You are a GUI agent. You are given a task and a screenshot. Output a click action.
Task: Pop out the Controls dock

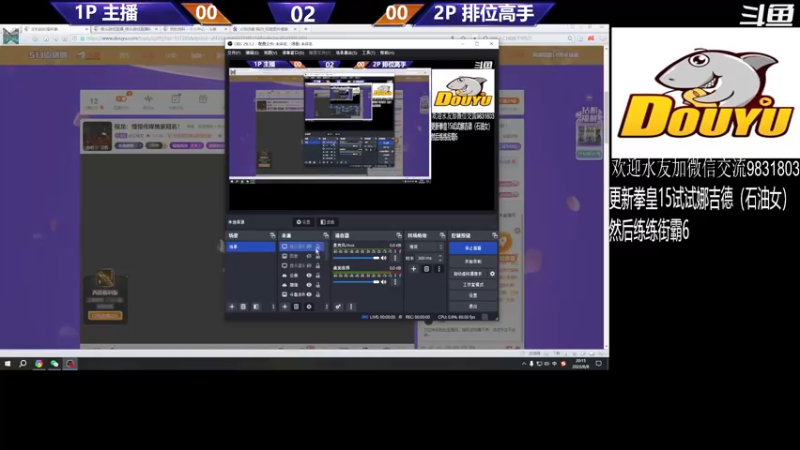coord(494,235)
